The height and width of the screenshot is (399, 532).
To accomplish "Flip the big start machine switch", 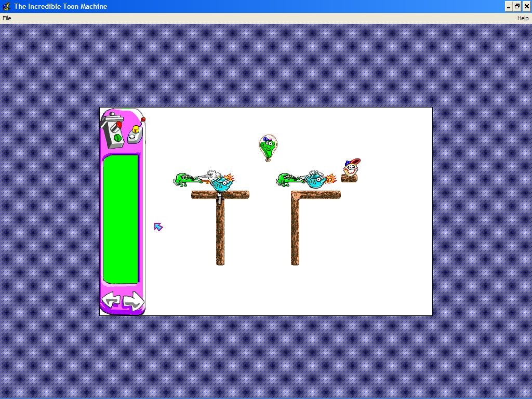I will pyautogui.click(x=112, y=130).
